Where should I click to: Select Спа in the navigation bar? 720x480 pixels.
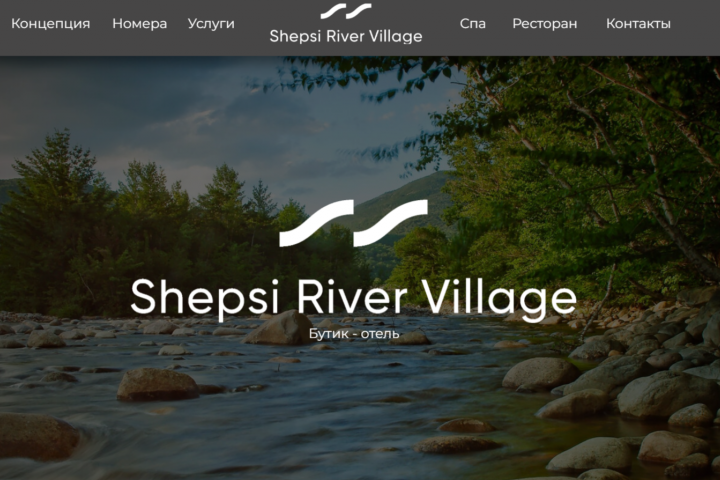[472, 23]
